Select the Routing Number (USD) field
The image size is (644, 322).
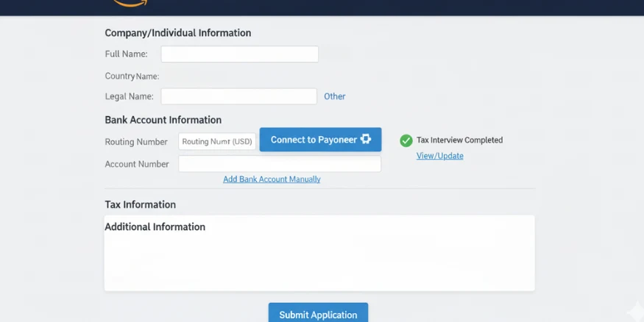[x=217, y=141]
